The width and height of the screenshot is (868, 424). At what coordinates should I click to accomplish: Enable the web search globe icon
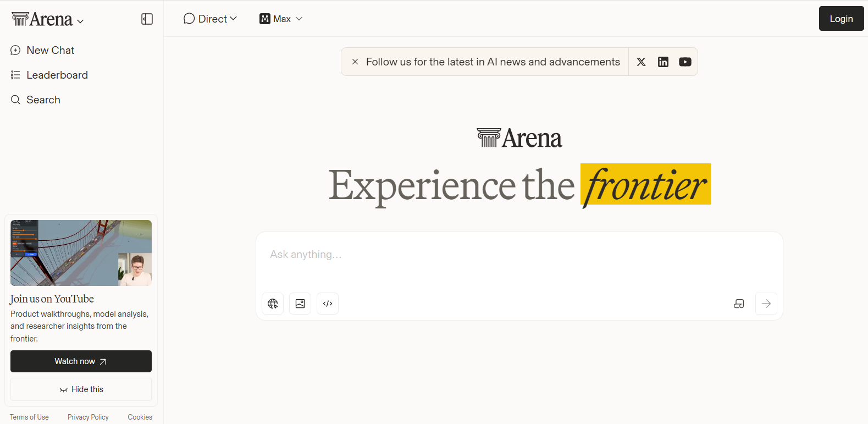click(273, 303)
